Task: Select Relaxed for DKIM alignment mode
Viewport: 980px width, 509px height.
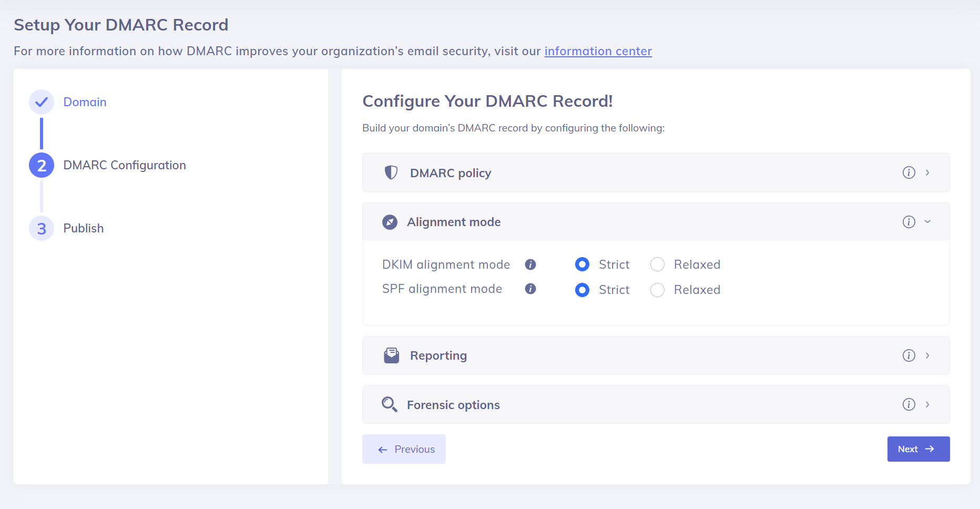Action: 657,264
